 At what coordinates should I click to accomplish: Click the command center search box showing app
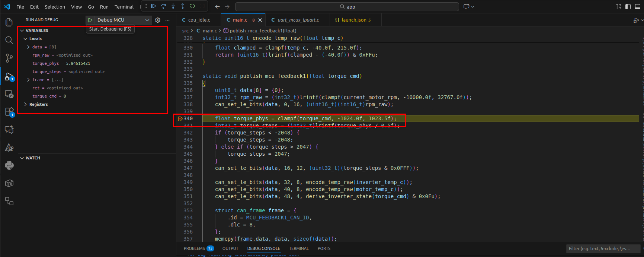347,7
